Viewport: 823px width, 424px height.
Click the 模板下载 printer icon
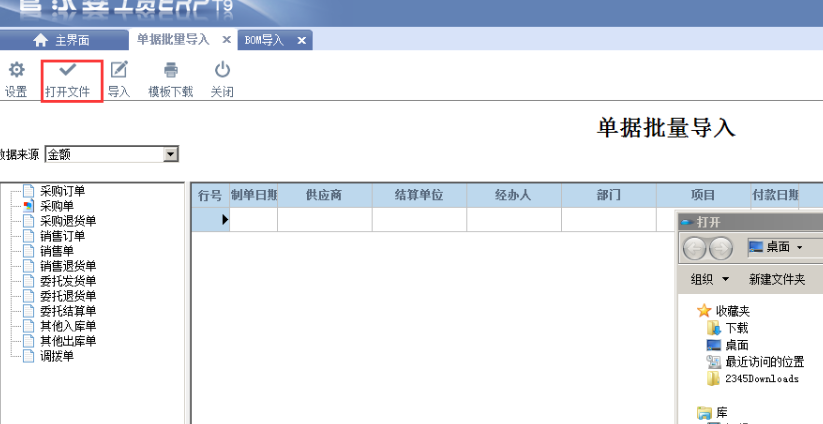point(171,70)
